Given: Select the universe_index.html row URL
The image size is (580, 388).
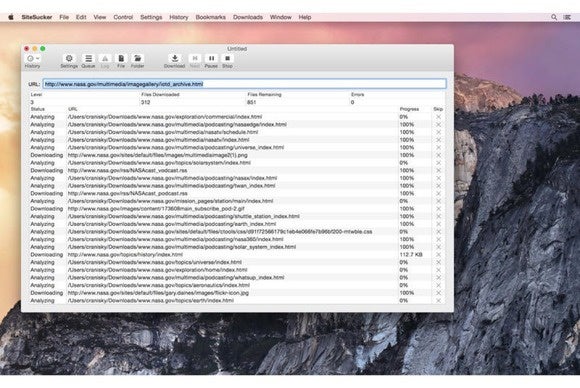Looking at the screenshot, I should point(176,147).
